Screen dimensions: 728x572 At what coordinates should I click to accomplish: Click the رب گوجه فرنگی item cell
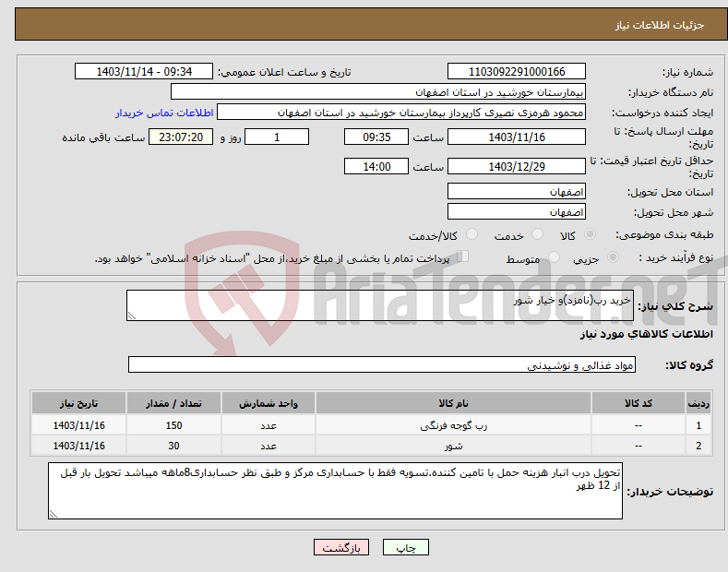(x=453, y=424)
